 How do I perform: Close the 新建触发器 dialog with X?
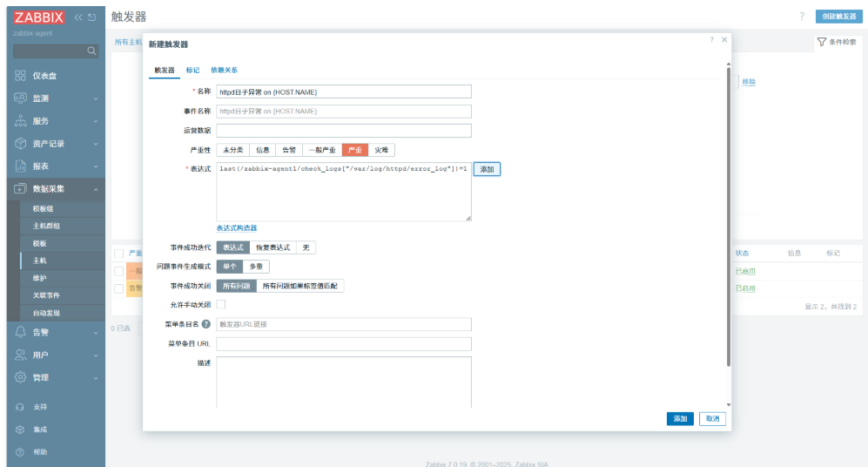pos(724,40)
